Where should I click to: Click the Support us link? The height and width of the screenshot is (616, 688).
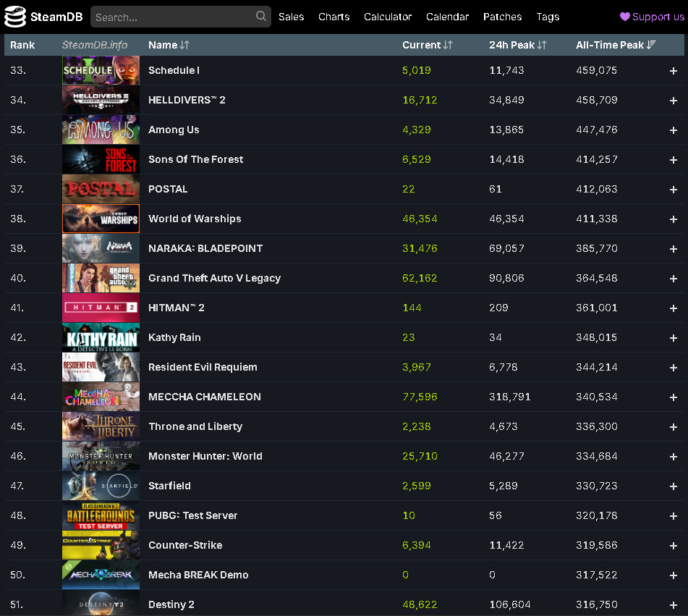[x=652, y=17]
